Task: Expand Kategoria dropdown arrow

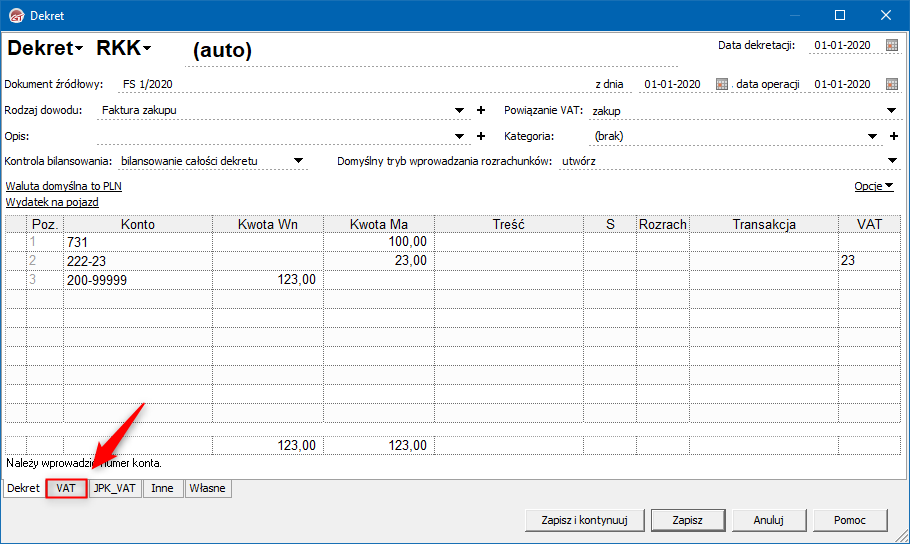Action: click(x=872, y=136)
